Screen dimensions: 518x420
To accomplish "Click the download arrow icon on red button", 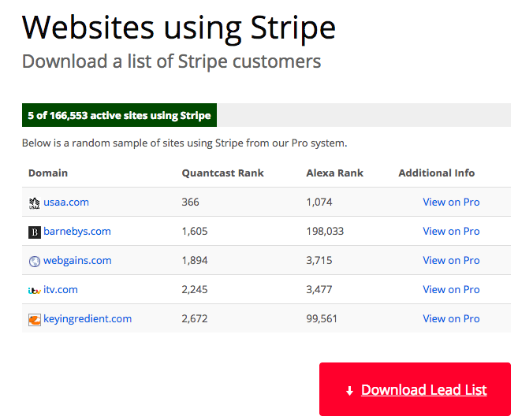I will [349, 391].
